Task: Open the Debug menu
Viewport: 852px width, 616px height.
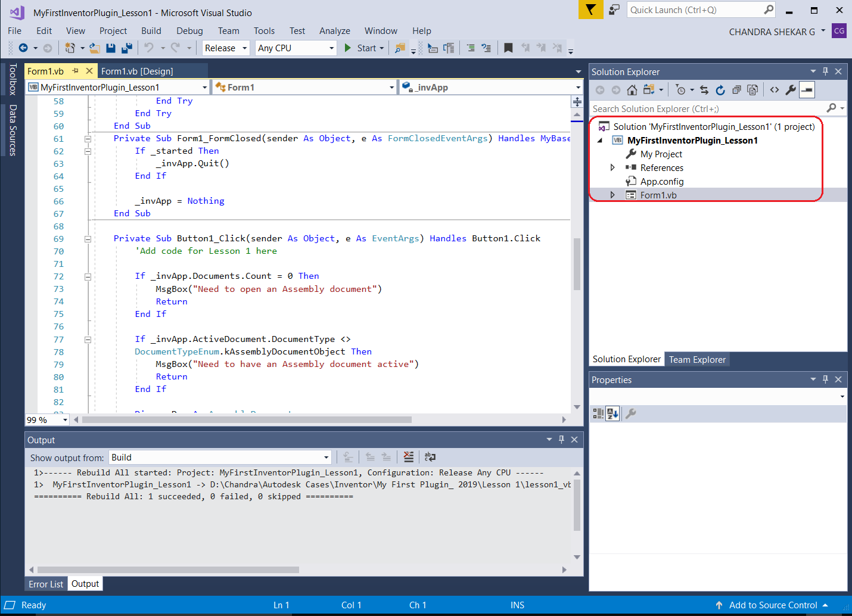Action: coord(189,31)
